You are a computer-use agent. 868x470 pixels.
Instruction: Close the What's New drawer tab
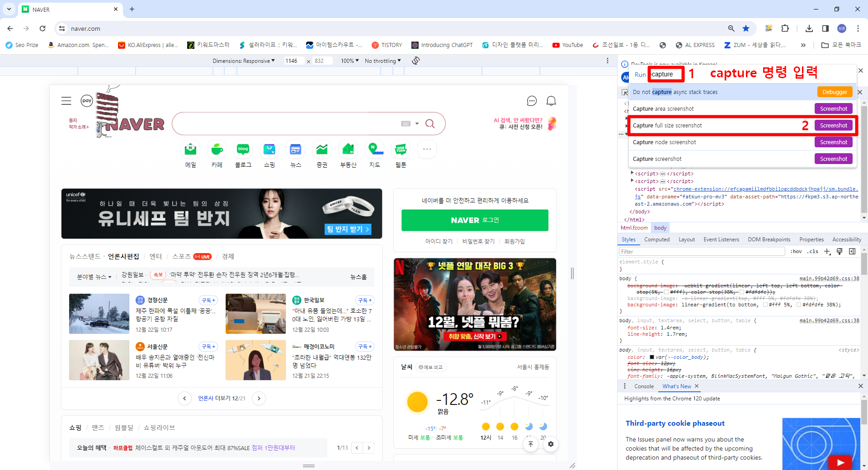tap(697, 386)
